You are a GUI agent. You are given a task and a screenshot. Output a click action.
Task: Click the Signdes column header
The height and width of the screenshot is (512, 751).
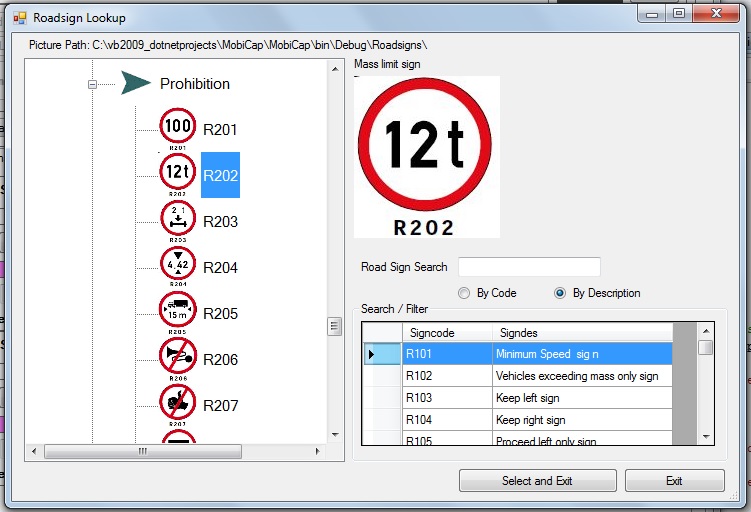(582, 332)
